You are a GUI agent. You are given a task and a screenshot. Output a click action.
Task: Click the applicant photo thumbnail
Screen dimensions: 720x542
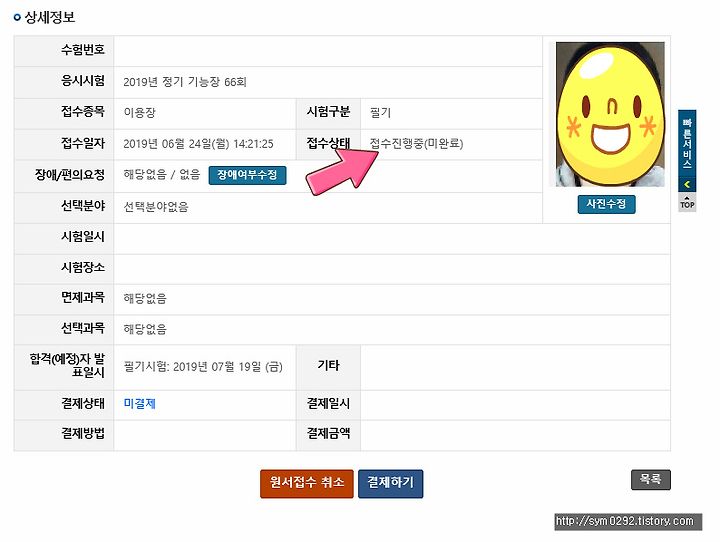click(610, 114)
